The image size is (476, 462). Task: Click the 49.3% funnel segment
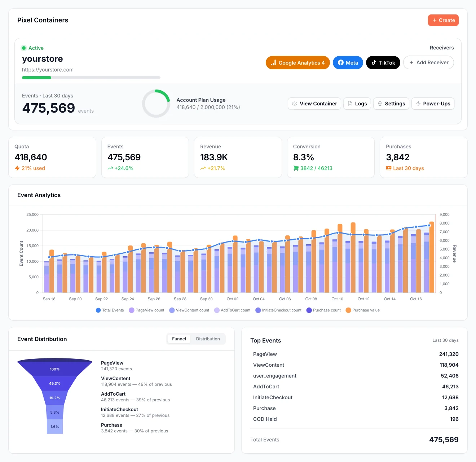click(x=55, y=383)
